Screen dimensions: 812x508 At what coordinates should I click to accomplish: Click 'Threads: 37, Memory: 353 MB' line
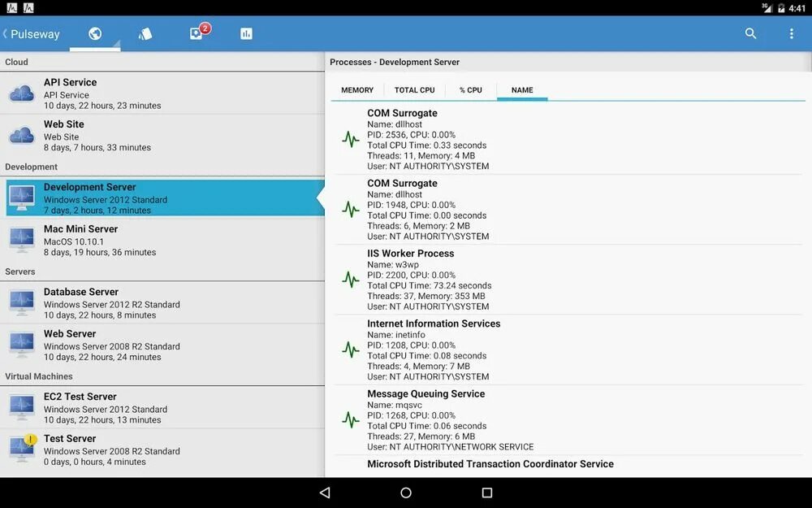coord(426,296)
